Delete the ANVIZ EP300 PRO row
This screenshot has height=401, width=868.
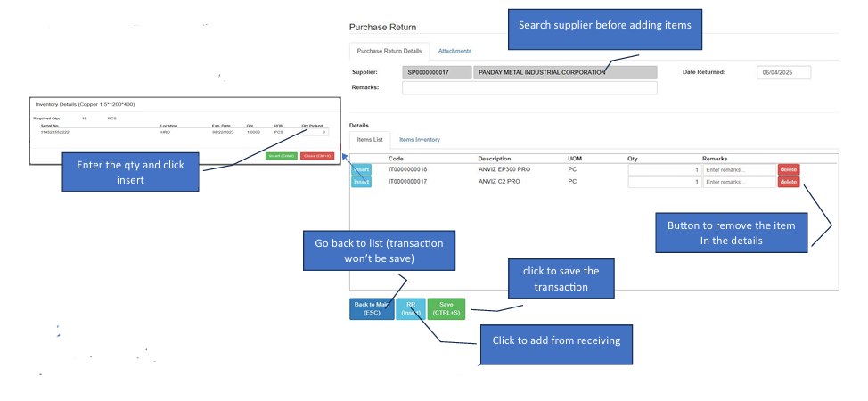click(789, 169)
